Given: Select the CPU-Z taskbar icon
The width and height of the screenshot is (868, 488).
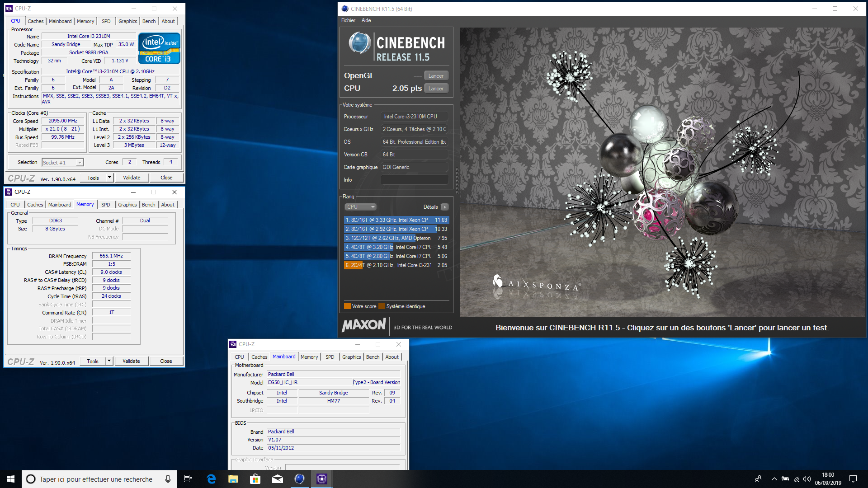Looking at the screenshot, I should [322, 479].
